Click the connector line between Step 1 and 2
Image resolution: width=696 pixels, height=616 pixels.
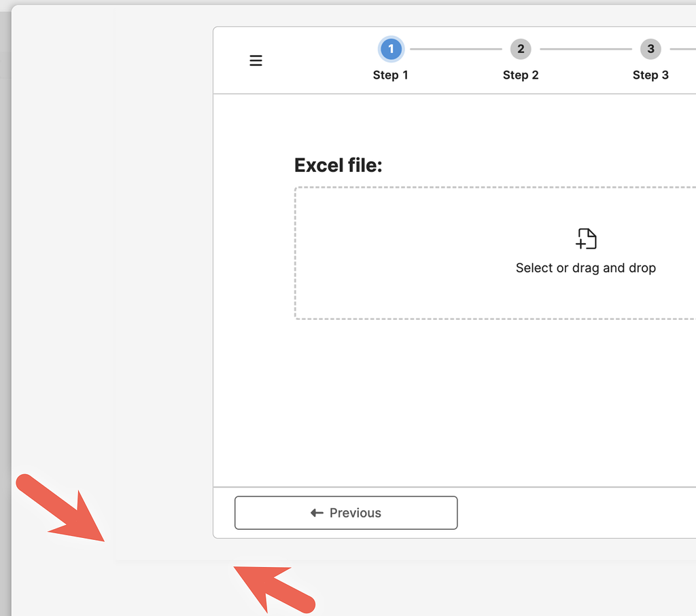(x=455, y=48)
